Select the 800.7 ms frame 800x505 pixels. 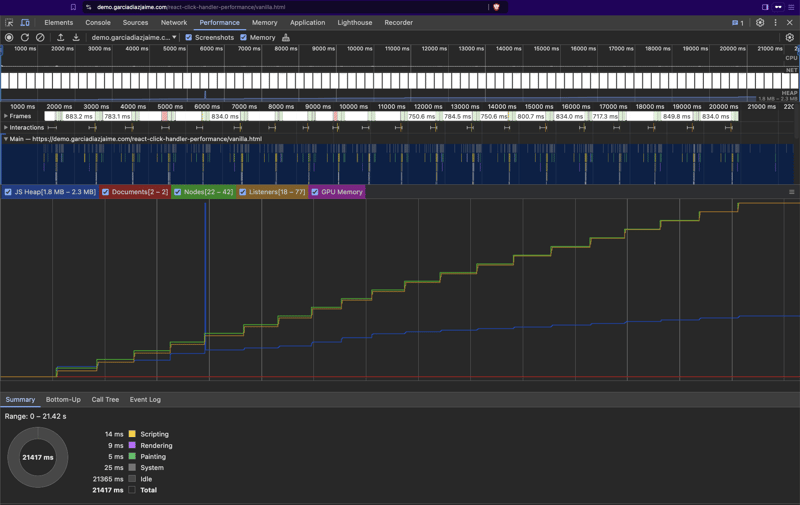click(531, 116)
